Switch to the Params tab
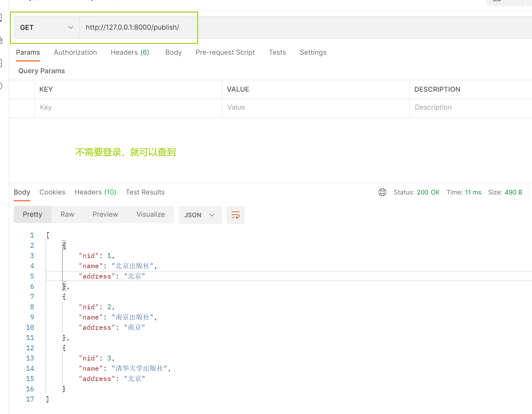 pos(28,52)
